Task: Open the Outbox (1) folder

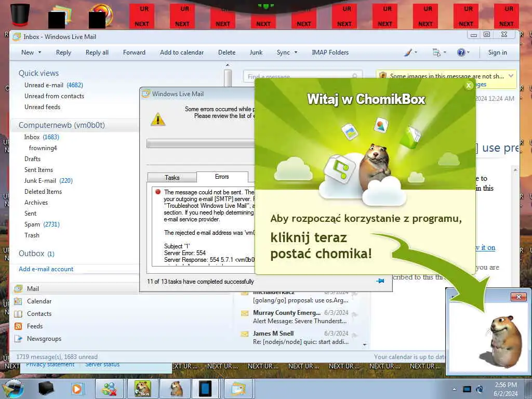Action: pyautogui.click(x=36, y=254)
